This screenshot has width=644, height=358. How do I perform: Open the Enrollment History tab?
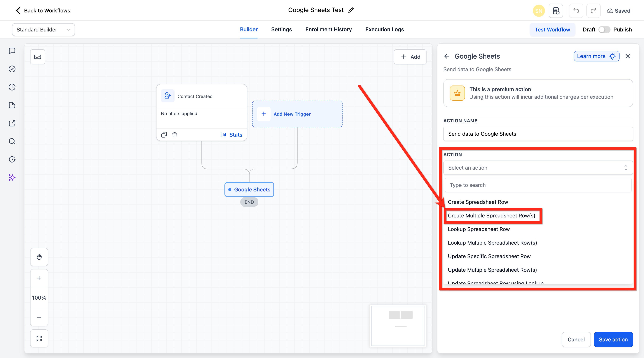pos(328,30)
